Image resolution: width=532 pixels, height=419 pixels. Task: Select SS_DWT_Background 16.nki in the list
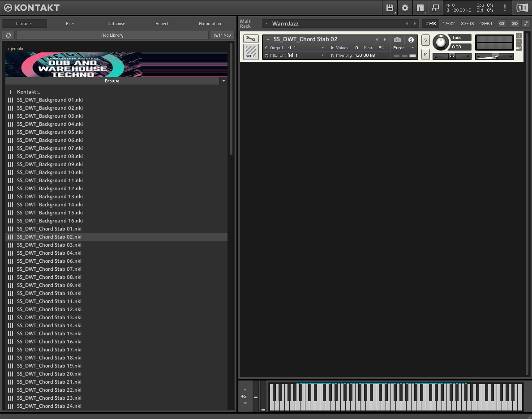tap(116, 221)
